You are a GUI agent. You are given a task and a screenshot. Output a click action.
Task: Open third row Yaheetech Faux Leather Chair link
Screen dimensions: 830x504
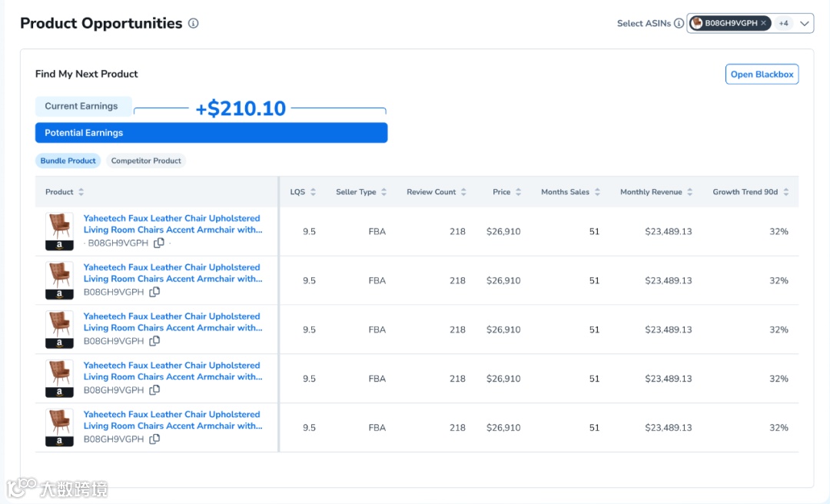coord(173,322)
